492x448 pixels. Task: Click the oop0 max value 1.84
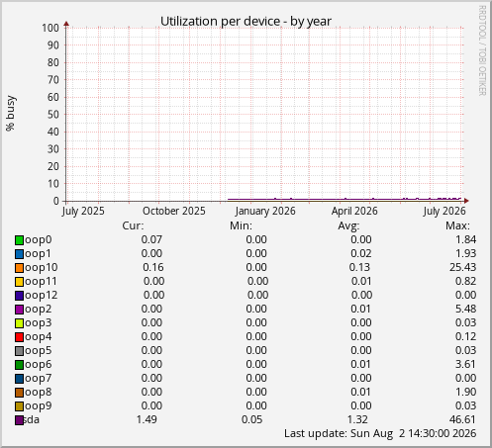coord(465,239)
